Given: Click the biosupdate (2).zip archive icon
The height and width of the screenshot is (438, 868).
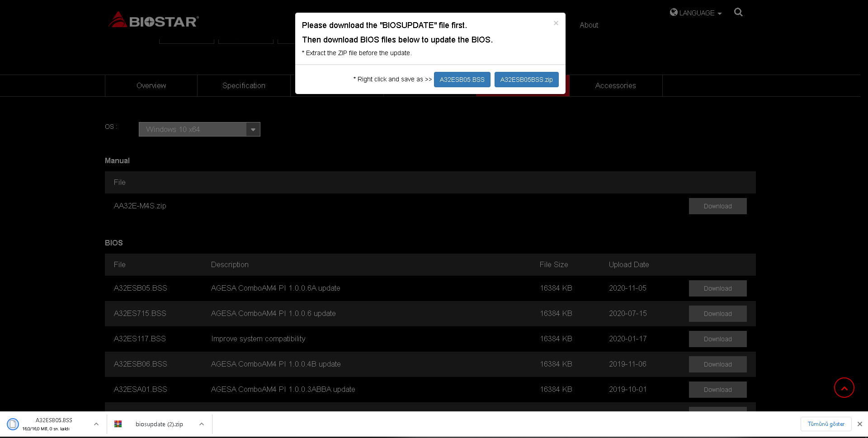Looking at the screenshot, I should click(118, 424).
